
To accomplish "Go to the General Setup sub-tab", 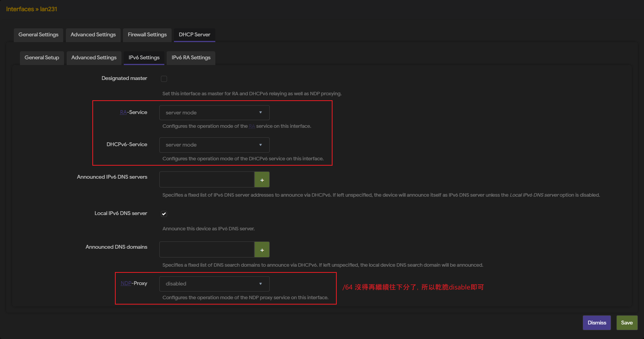I will tap(42, 58).
